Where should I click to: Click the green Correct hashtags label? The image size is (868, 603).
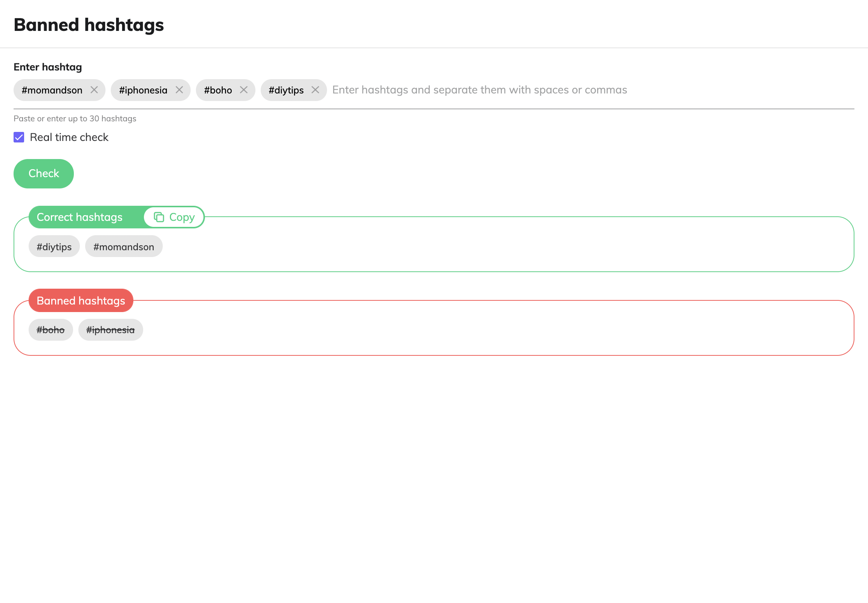click(x=80, y=217)
